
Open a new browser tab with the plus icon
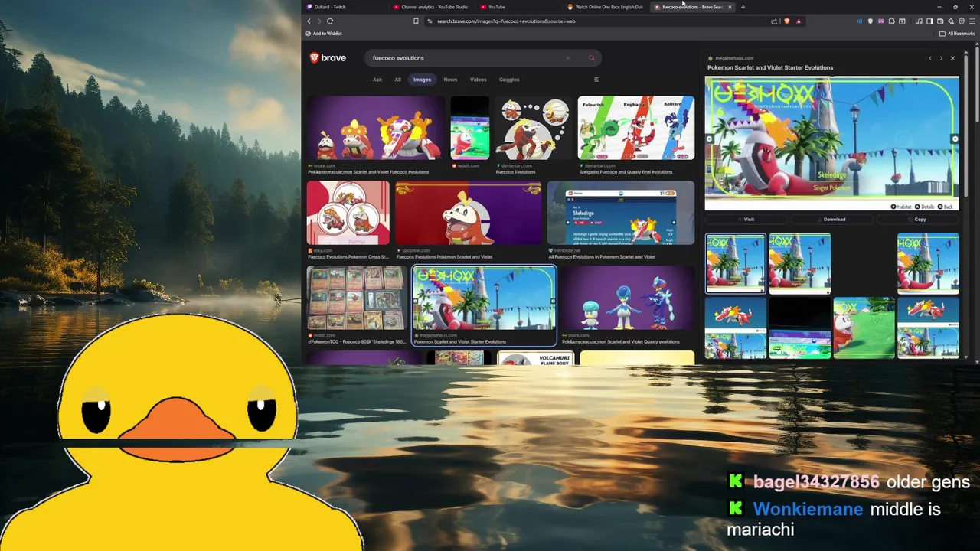click(x=743, y=7)
